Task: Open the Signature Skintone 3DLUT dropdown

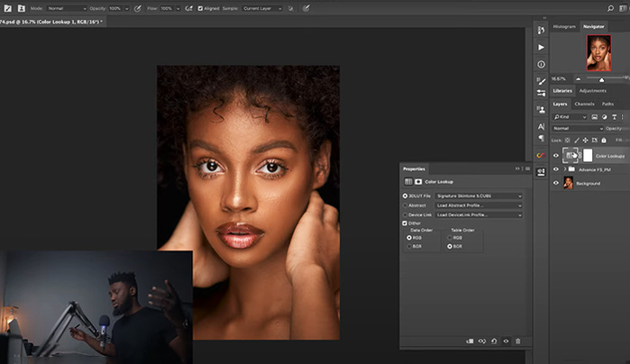Action: tap(478, 196)
